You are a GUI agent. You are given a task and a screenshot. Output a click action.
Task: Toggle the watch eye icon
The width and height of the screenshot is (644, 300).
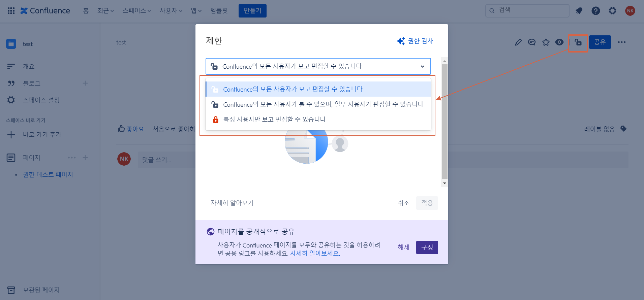pyautogui.click(x=559, y=42)
